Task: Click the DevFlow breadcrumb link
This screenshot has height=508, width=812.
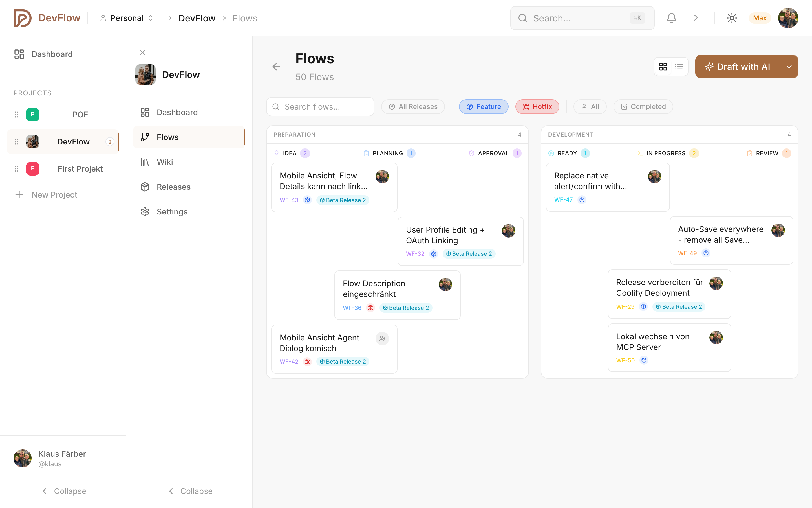Action: [x=197, y=18]
